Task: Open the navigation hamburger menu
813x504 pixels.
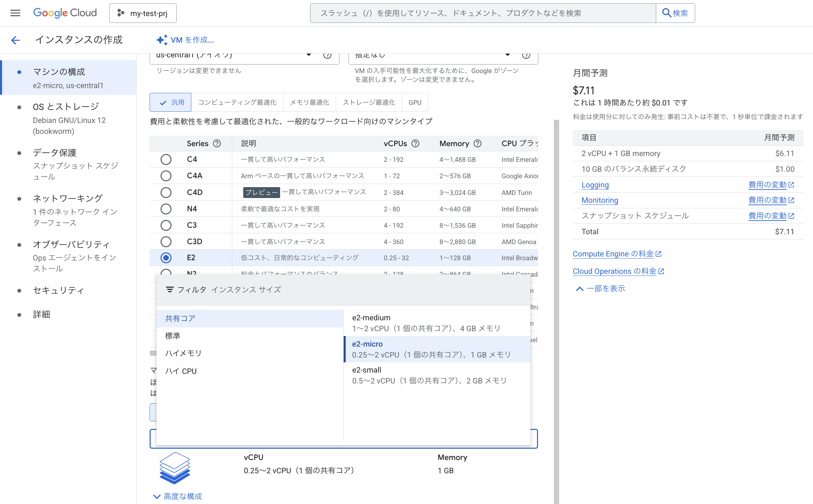Action: 15,13
